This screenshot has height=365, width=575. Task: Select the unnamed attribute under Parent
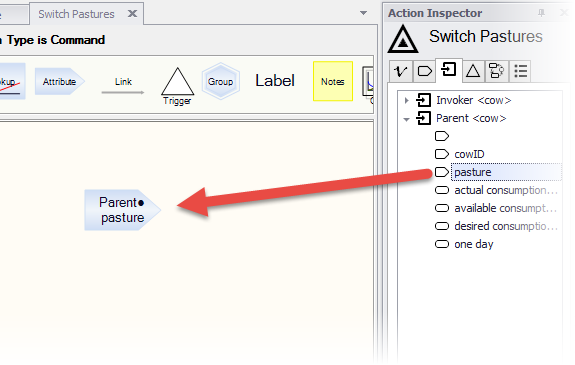[442, 136]
